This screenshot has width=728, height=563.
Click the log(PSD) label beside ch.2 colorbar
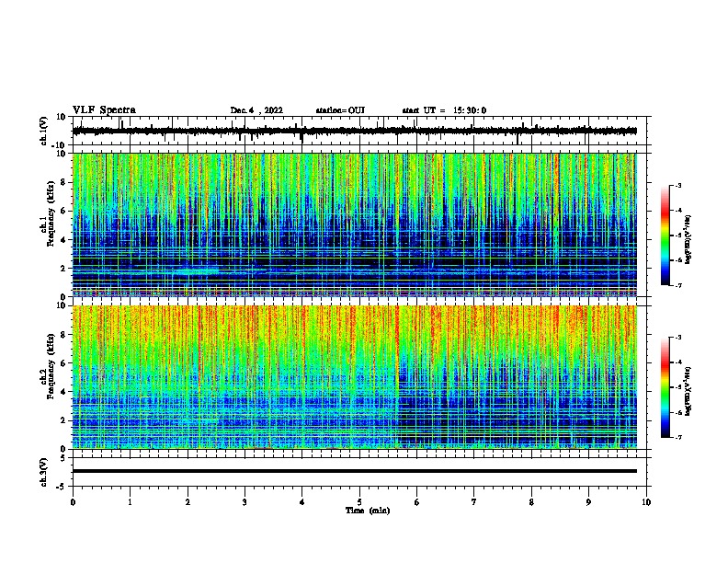(x=688, y=391)
